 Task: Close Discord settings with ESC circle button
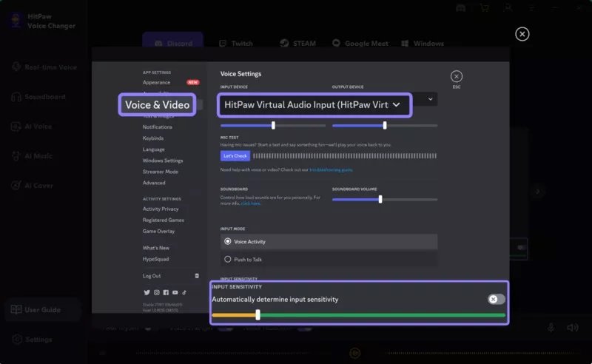pos(457,77)
